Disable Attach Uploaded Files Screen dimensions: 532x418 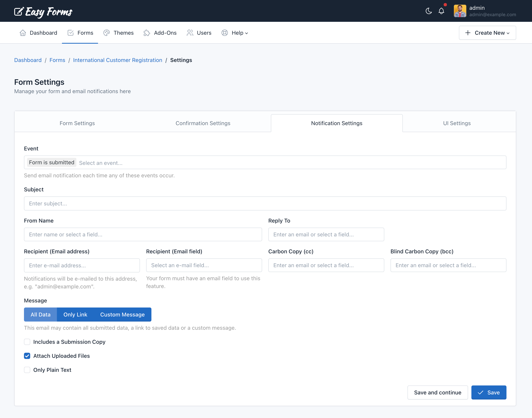(x=27, y=356)
